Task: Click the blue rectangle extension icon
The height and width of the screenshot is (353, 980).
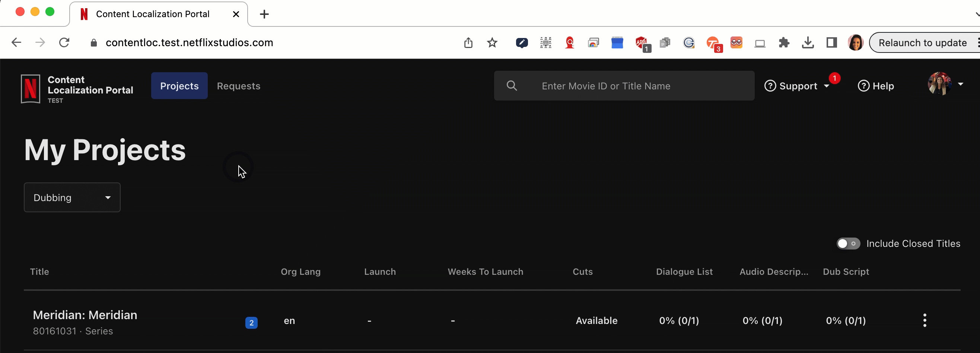Action: tap(617, 42)
